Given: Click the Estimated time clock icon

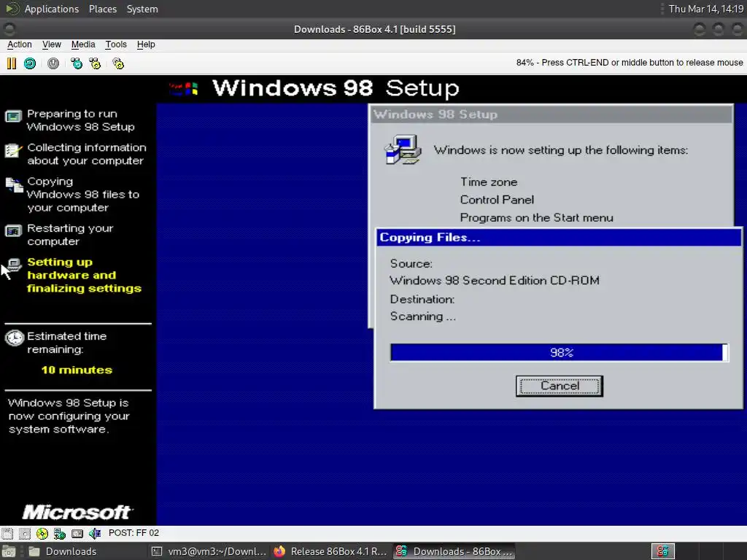Looking at the screenshot, I should pyautogui.click(x=15, y=338).
